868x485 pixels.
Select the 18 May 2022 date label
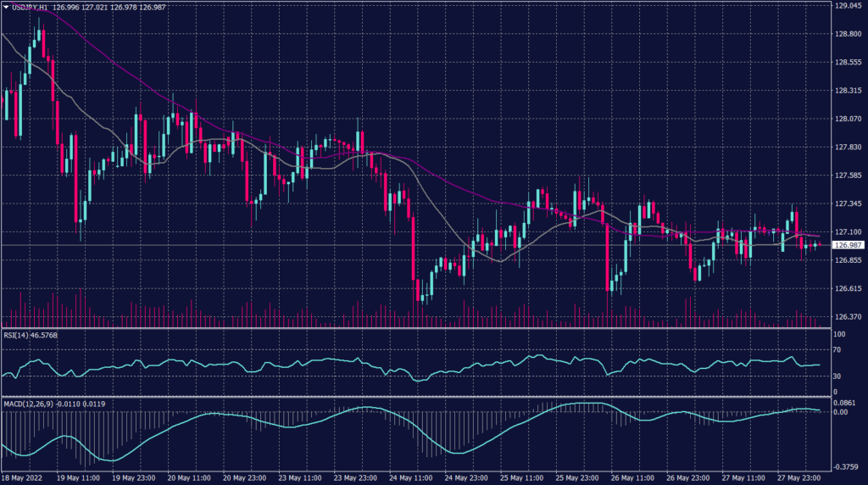click(24, 477)
